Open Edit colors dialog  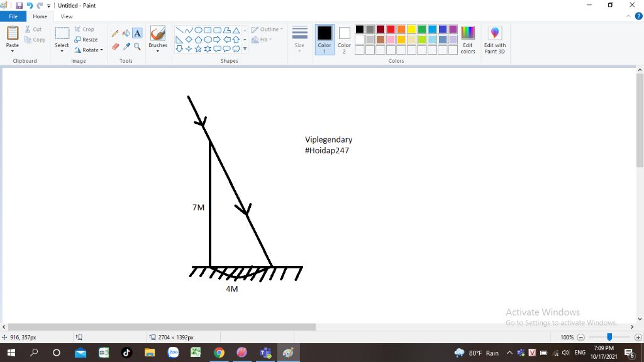coord(468,40)
